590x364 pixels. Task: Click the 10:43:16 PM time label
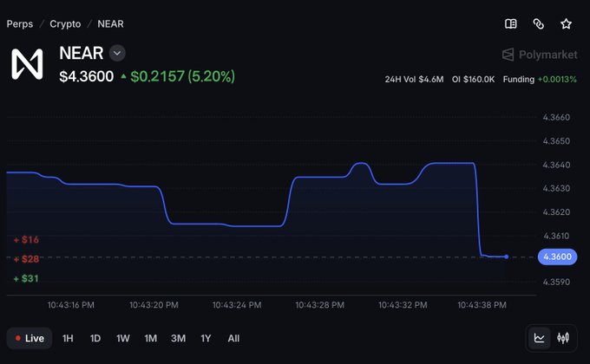[x=71, y=305]
